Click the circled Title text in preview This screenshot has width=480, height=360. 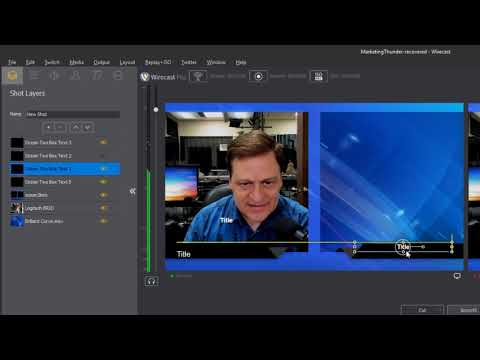point(403,247)
